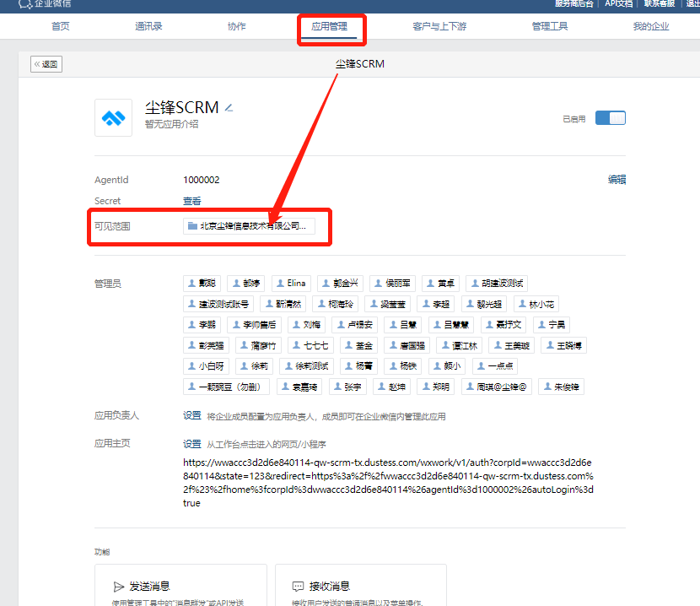This screenshot has height=606, width=700.
Task: Click the person icon beside 张宇
Action: tap(338, 387)
